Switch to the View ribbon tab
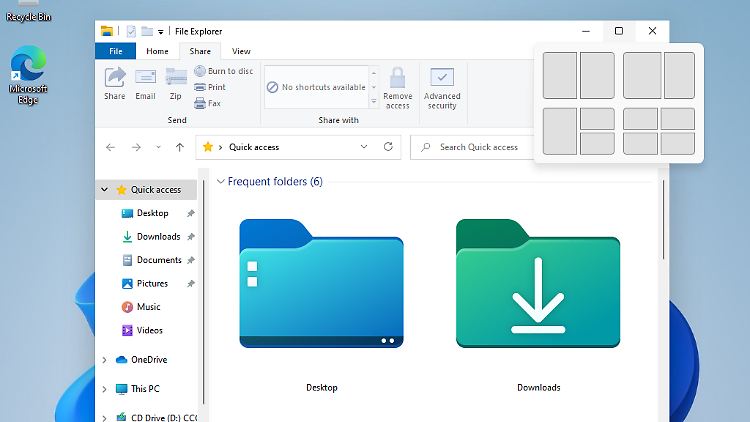This screenshot has height=422, width=750. (241, 51)
